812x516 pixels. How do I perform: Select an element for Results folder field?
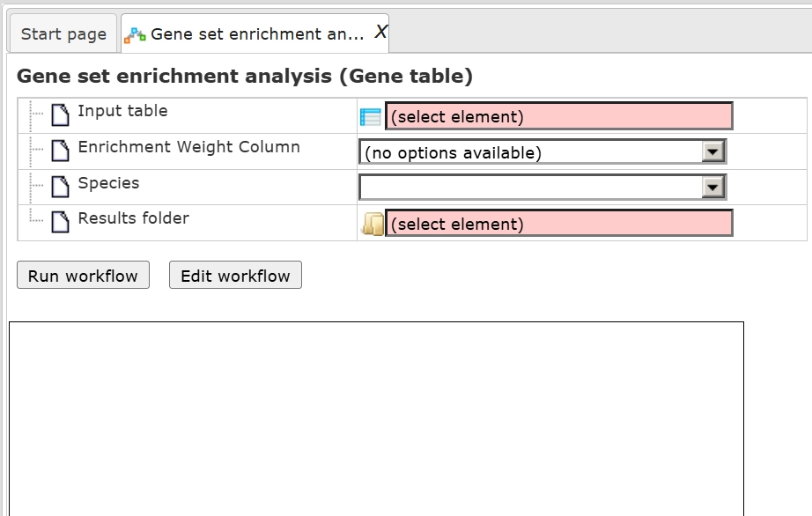coord(558,224)
